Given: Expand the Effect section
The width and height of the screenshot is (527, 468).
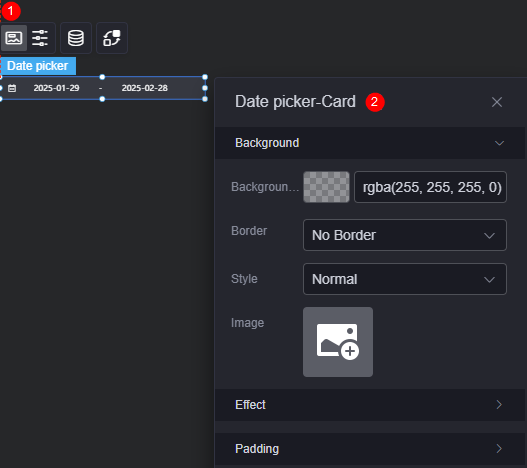Looking at the screenshot, I should (370, 405).
